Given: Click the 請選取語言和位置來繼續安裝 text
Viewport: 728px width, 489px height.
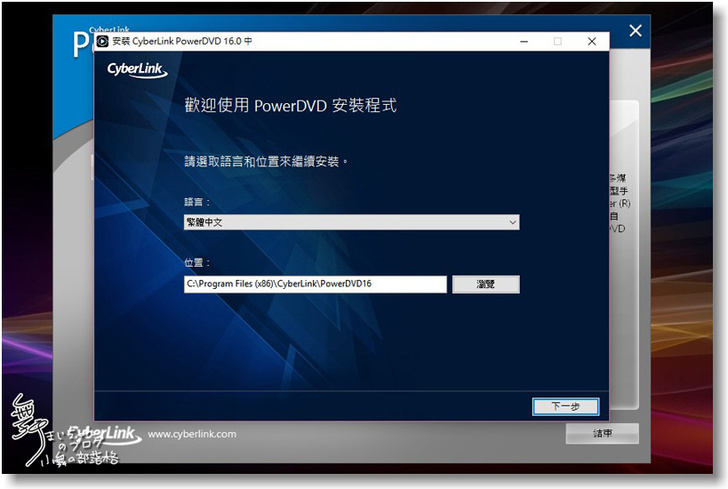Looking at the screenshot, I should (266, 162).
